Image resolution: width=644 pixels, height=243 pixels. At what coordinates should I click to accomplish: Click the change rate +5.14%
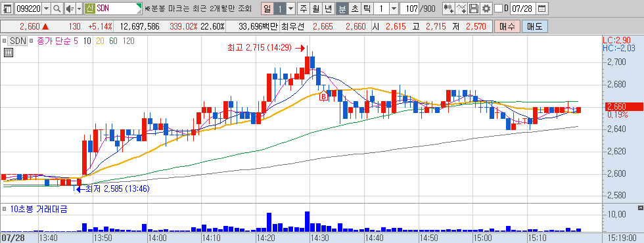[x=100, y=27]
